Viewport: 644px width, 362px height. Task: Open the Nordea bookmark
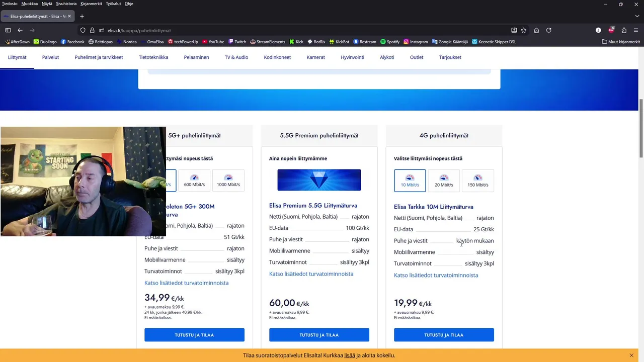[x=126, y=42]
